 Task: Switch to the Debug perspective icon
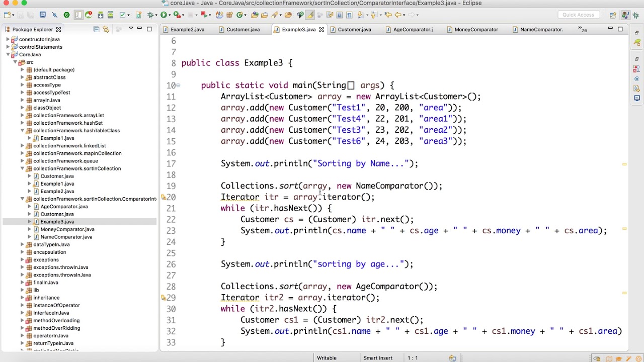(x=635, y=15)
